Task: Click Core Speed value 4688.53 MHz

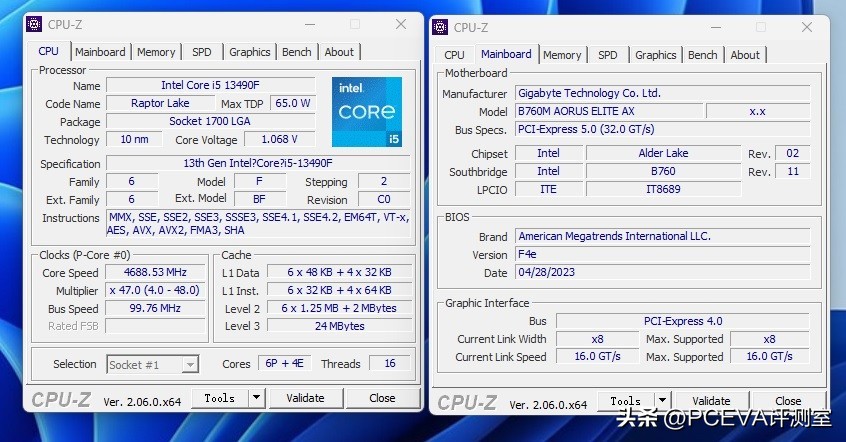Action: tap(155, 272)
